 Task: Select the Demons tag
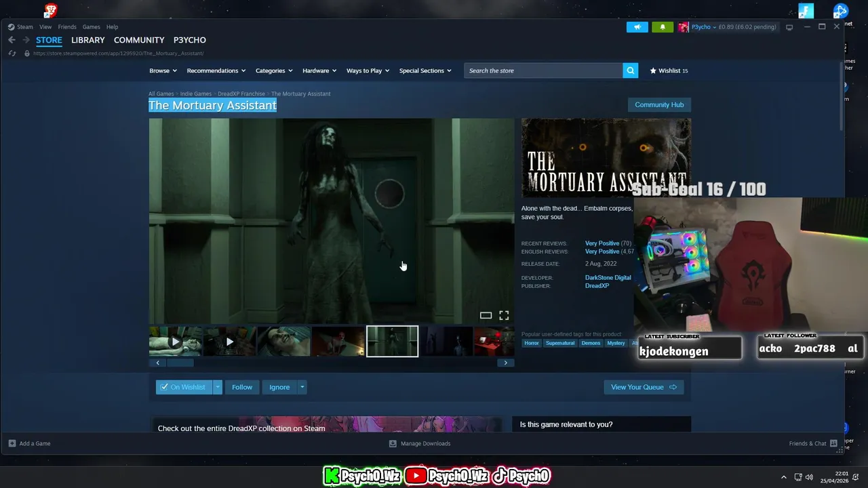pyautogui.click(x=591, y=343)
